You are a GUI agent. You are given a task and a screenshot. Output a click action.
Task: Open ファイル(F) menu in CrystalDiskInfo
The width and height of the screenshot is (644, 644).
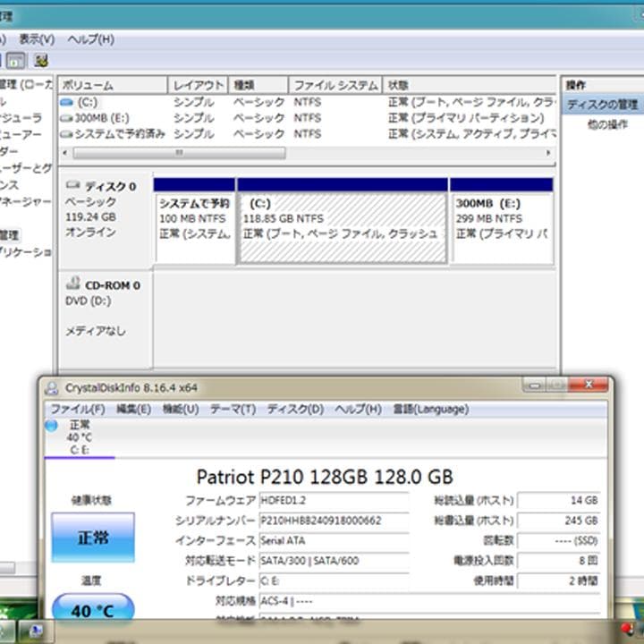pyautogui.click(x=78, y=409)
